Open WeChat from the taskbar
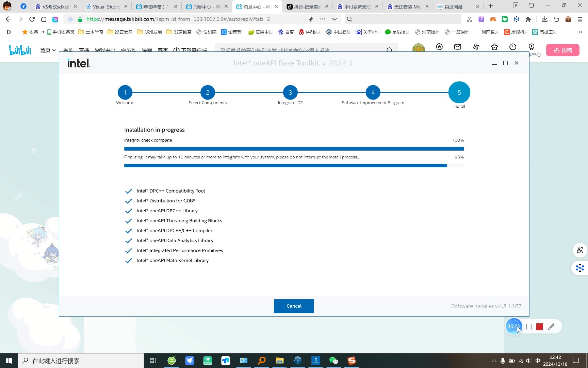588x368 pixels. click(334, 361)
